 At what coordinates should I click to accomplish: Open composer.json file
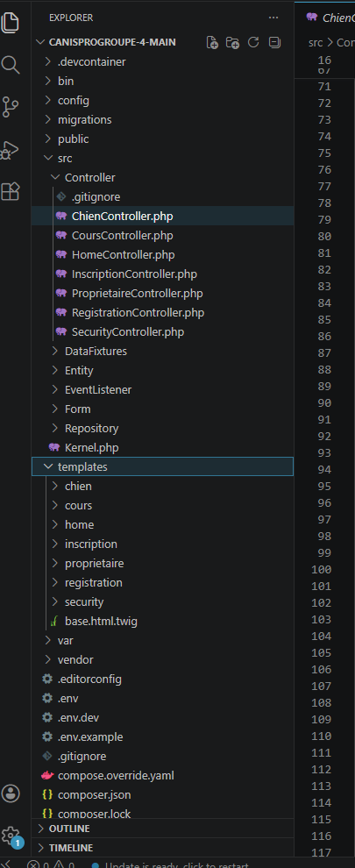coord(163,795)
